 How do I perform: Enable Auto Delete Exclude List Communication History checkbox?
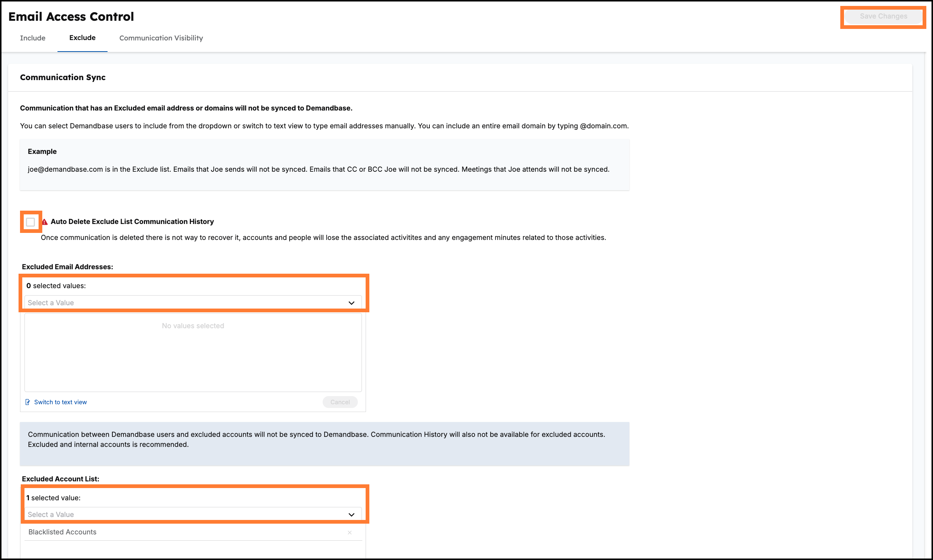pos(30,222)
